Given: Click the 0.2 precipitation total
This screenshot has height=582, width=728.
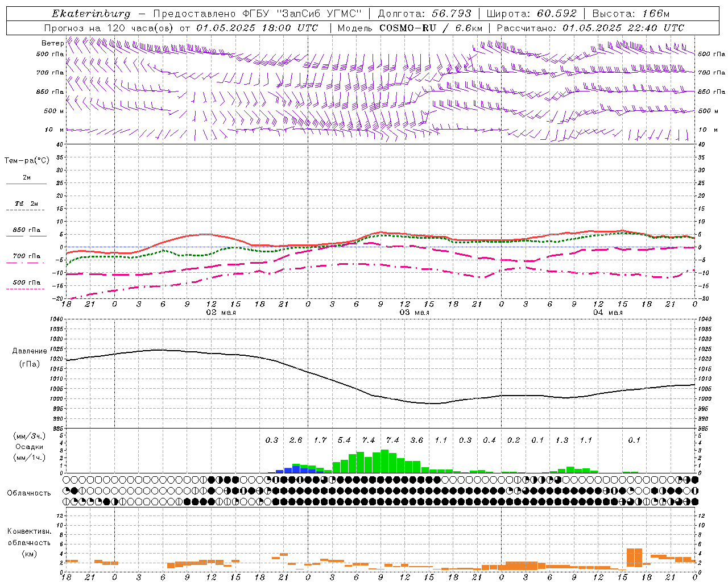Looking at the screenshot, I should (x=514, y=440).
